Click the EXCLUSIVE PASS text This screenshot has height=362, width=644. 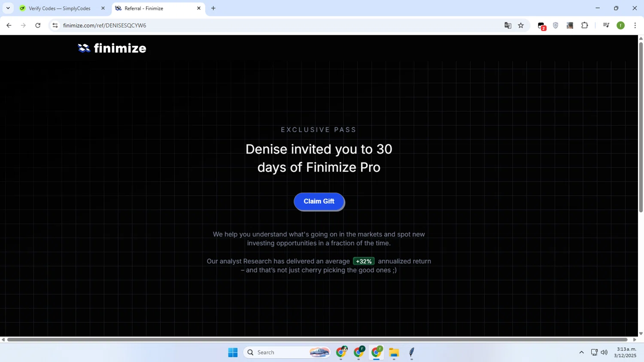(x=319, y=130)
